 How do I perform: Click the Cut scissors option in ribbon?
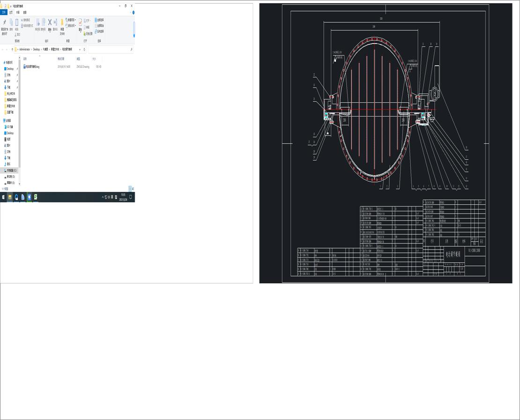pyautogui.click(x=18, y=35)
